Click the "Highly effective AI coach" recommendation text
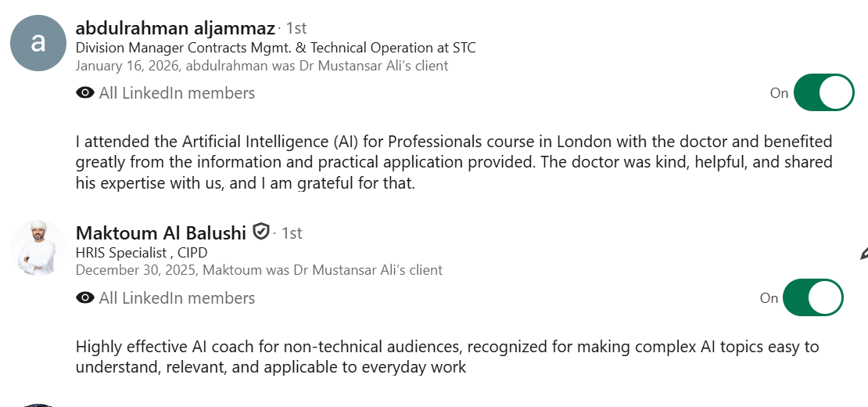 [x=447, y=356]
